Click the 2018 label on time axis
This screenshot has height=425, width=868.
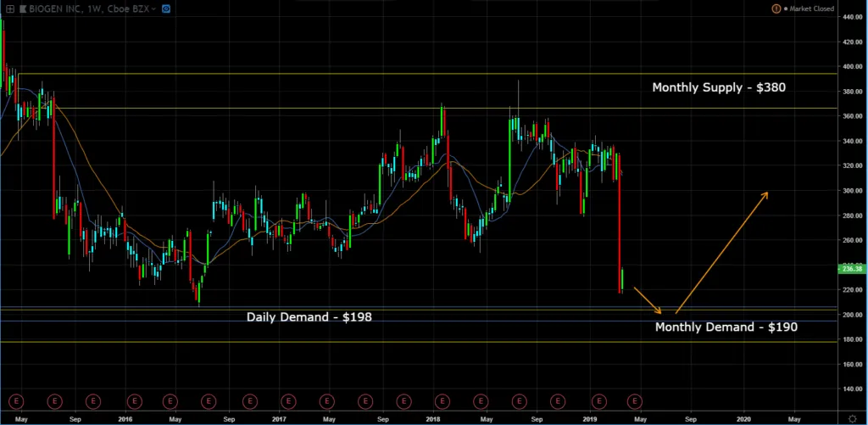(433, 419)
